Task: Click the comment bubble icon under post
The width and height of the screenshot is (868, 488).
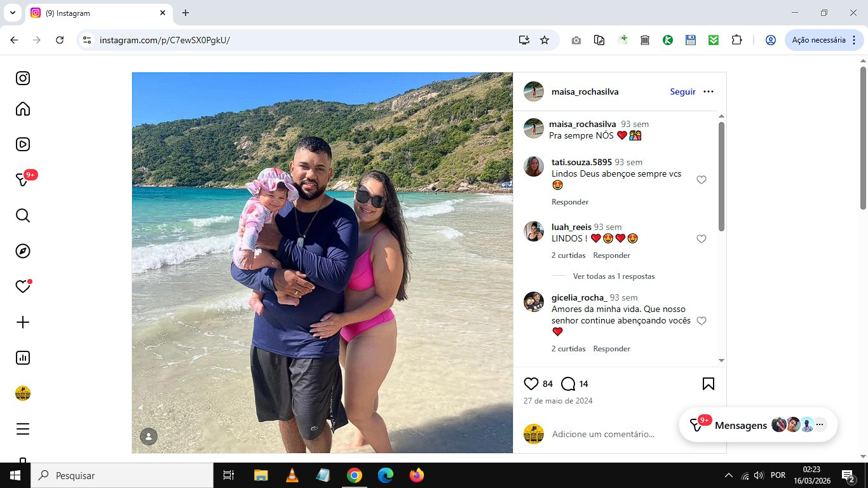Action: 568,384
